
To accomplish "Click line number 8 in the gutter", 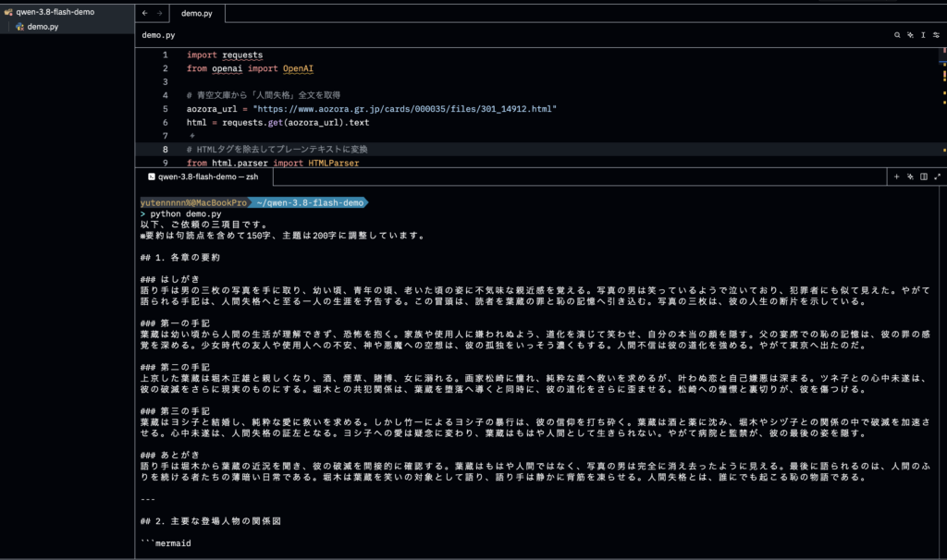I will click(x=165, y=149).
